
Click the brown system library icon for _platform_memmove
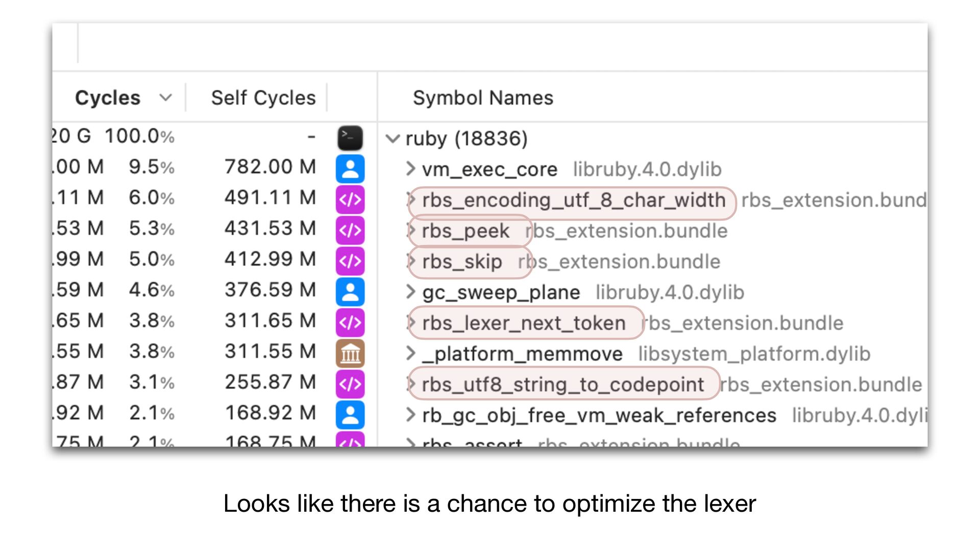350,353
